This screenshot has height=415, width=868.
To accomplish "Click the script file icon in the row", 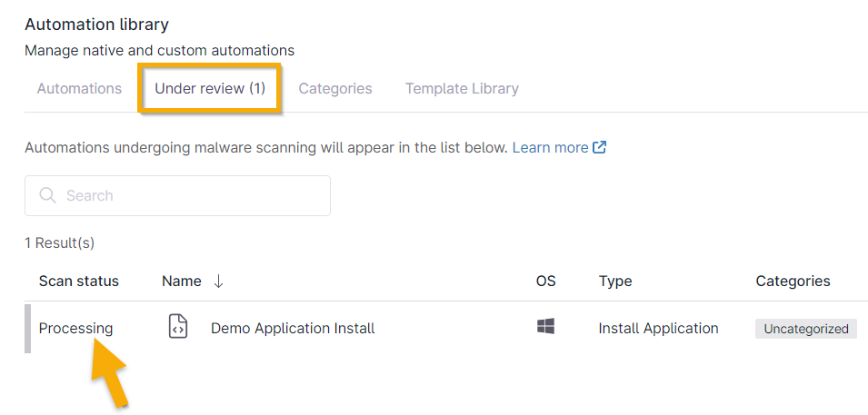I will coord(179,328).
